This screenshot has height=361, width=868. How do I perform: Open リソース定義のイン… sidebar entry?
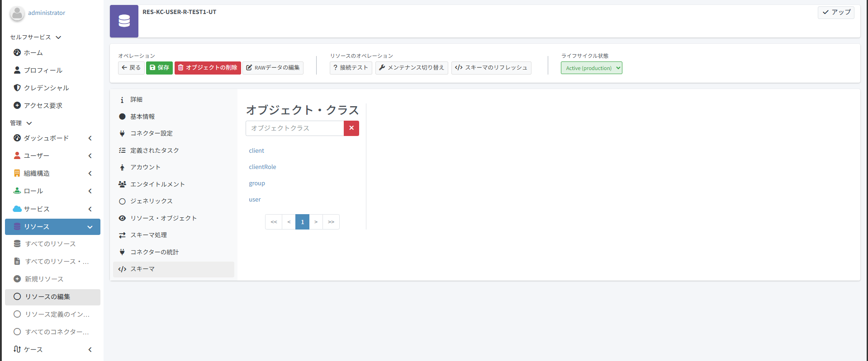point(52,314)
